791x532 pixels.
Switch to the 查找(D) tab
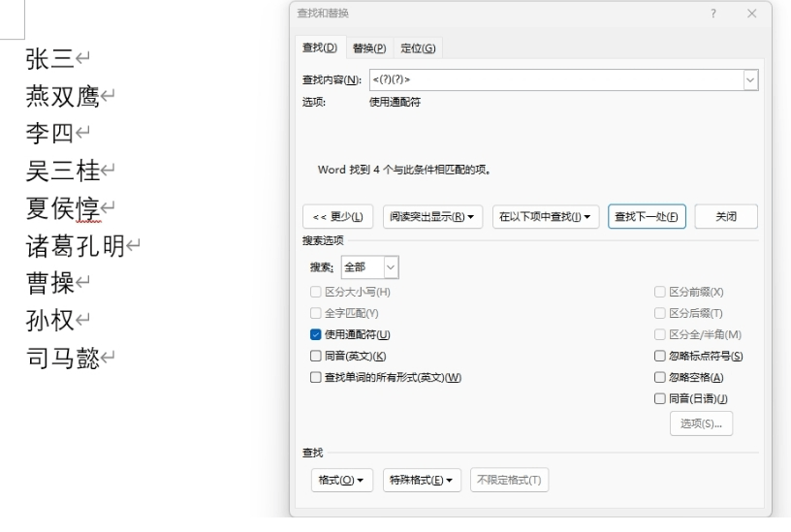(320, 47)
